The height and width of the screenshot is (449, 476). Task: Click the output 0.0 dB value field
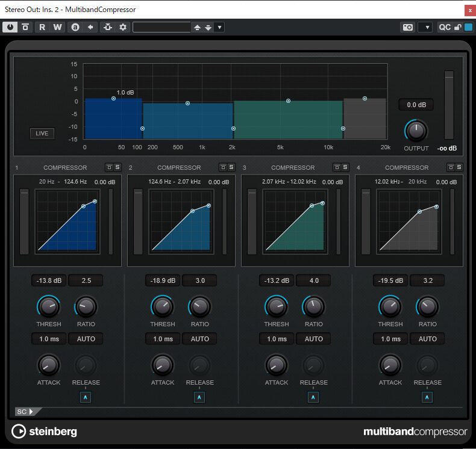pyautogui.click(x=416, y=105)
